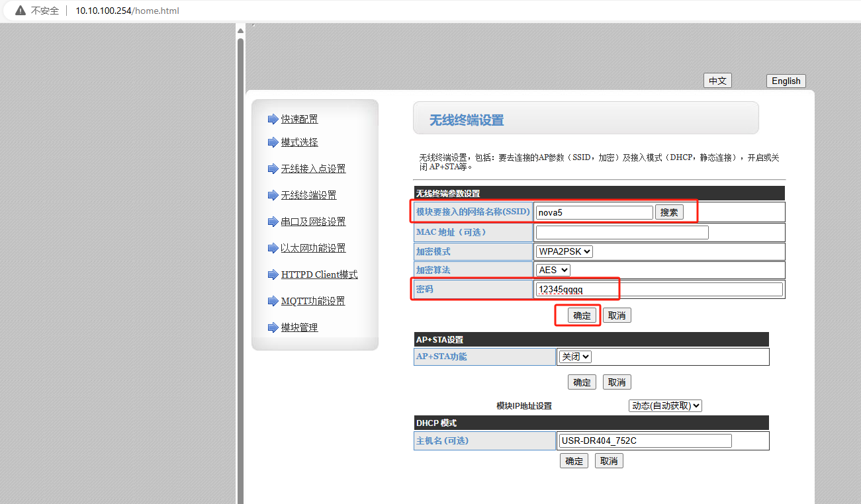Screen dimensions: 861x504
Task: Open 无线终端设置 in the sidebar
Action: tap(308, 195)
